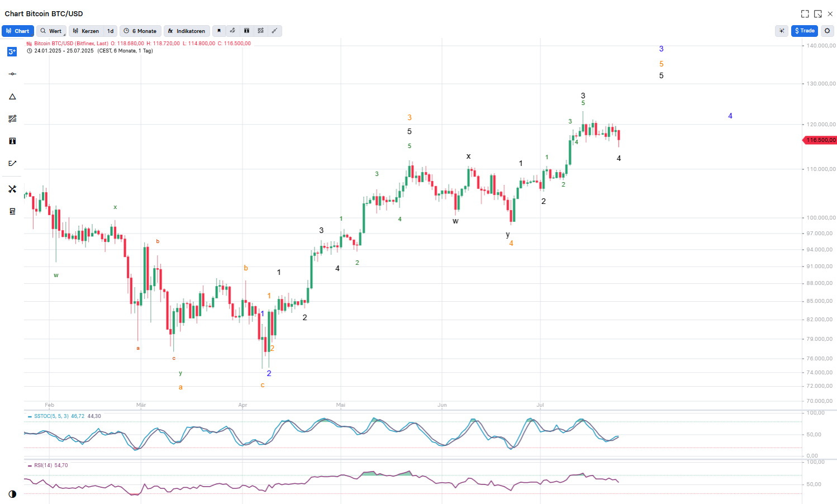
Task: Change the 1d interval button
Action: point(111,31)
